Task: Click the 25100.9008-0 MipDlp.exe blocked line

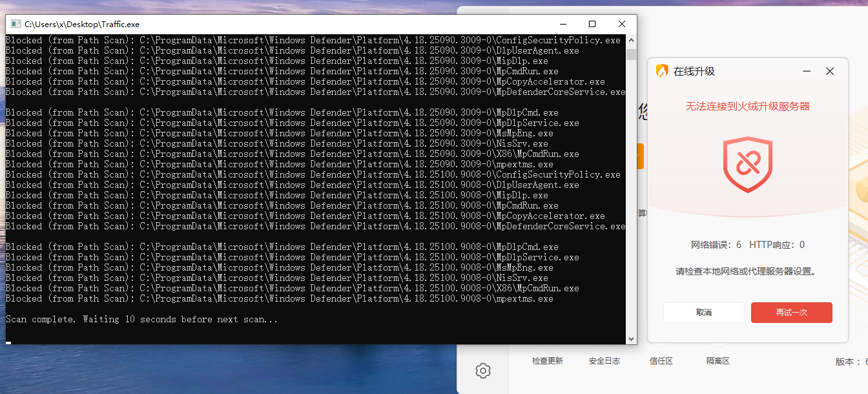Action: (276, 195)
